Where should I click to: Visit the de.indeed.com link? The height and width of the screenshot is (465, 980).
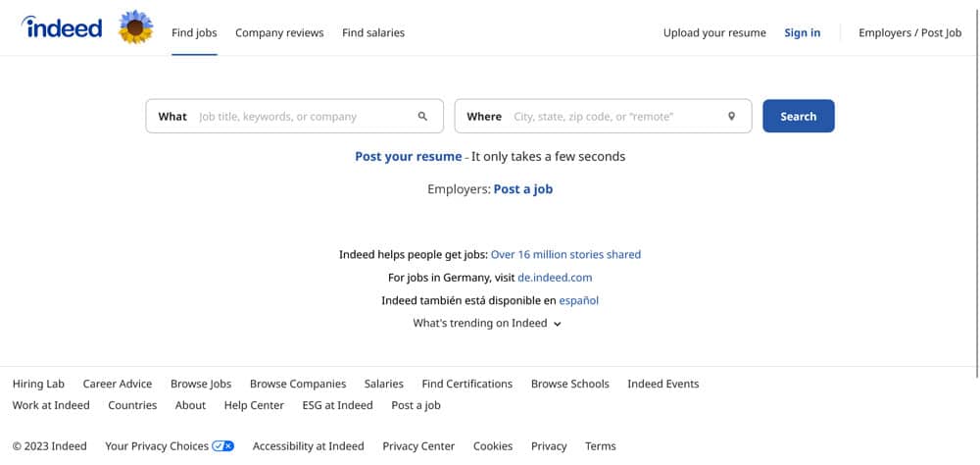(x=555, y=278)
